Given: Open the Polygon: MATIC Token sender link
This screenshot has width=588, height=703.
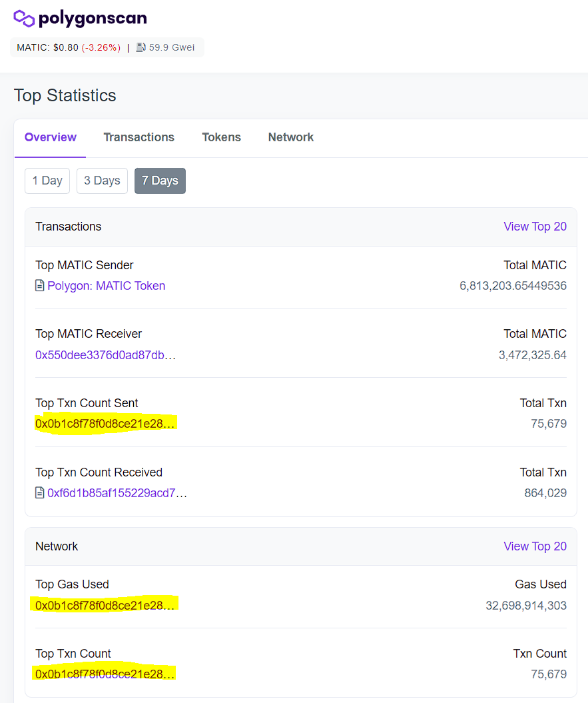Looking at the screenshot, I should [x=107, y=286].
